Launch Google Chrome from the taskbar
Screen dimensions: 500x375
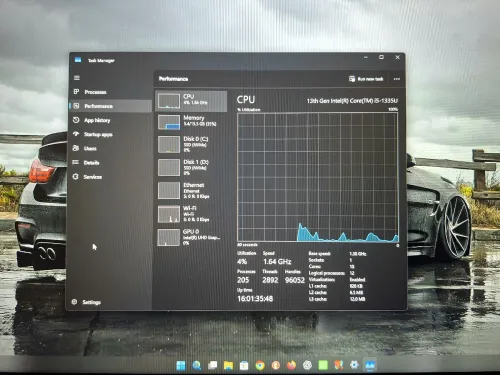pos(260,366)
